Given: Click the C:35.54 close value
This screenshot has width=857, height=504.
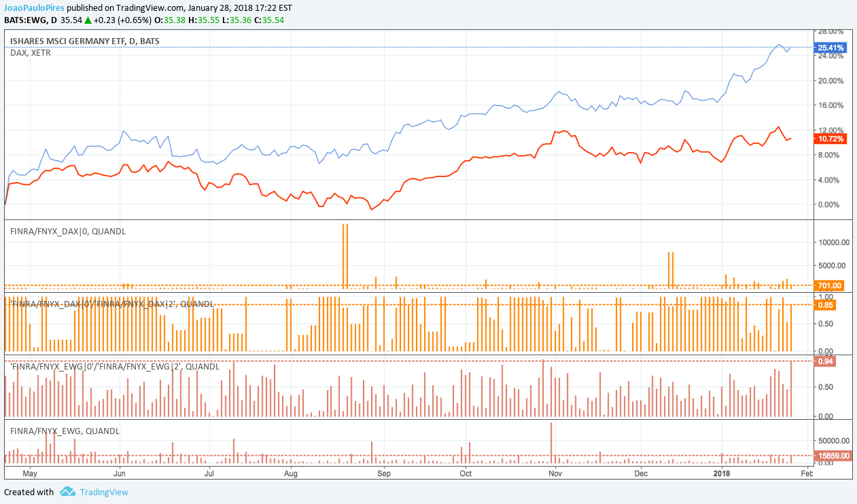Looking at the screenshot, I should tap(268, 20).
